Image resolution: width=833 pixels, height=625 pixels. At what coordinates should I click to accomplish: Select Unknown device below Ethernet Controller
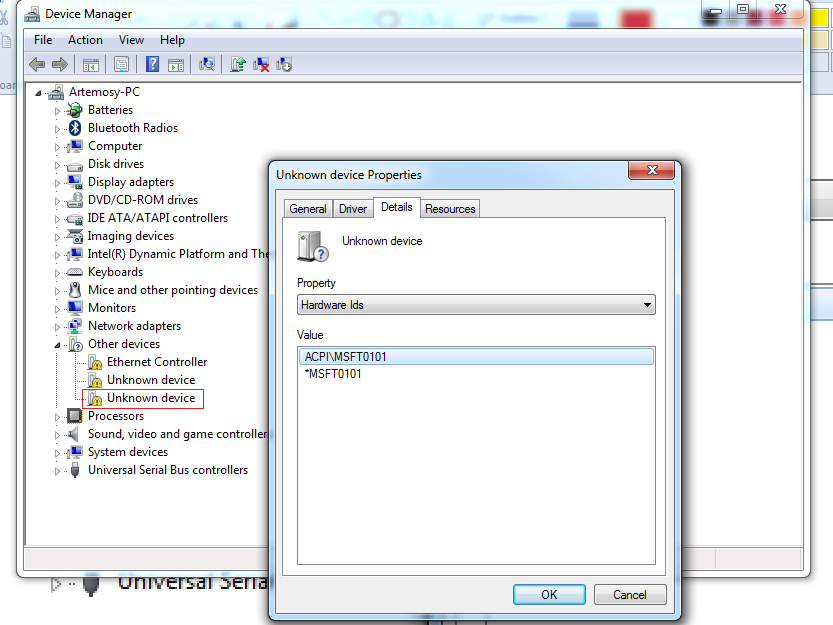point(151,380)
